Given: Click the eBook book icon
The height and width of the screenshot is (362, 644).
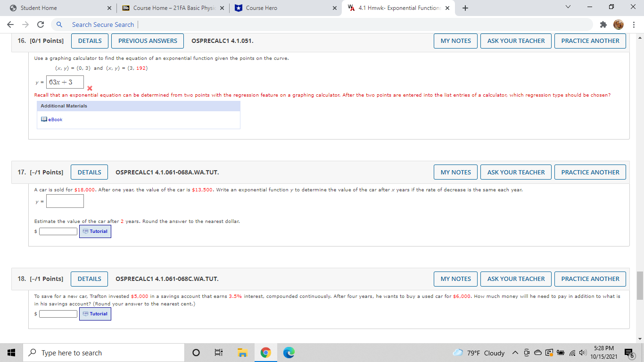Looking at the screenshot, I should 44,119.
